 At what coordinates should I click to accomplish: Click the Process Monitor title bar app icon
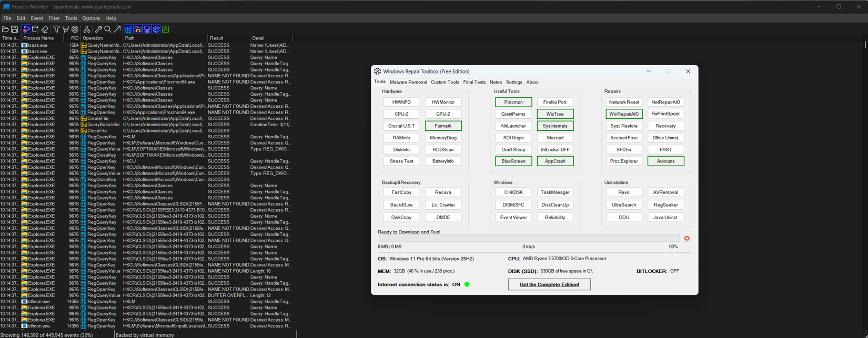6,6
